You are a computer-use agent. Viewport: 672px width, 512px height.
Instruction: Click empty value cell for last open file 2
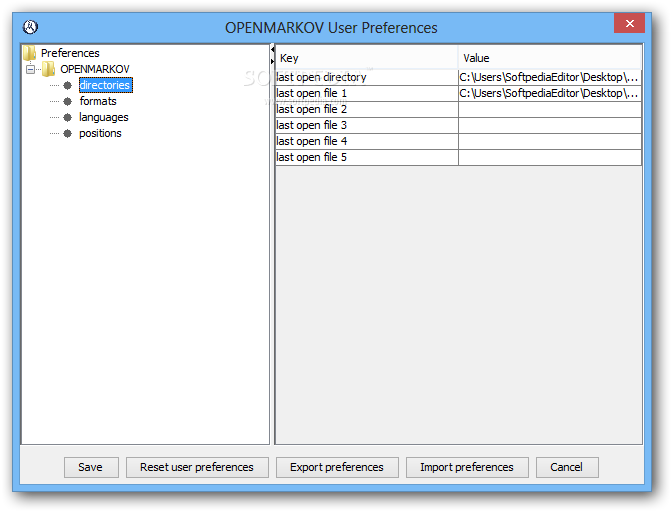click(x=550, y=109)
